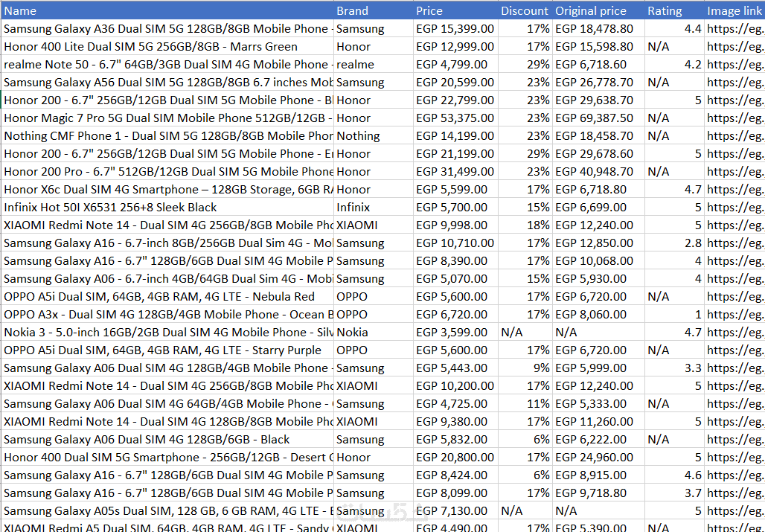Click the Rating header cell
765x532 pixels.
point(674,10)
